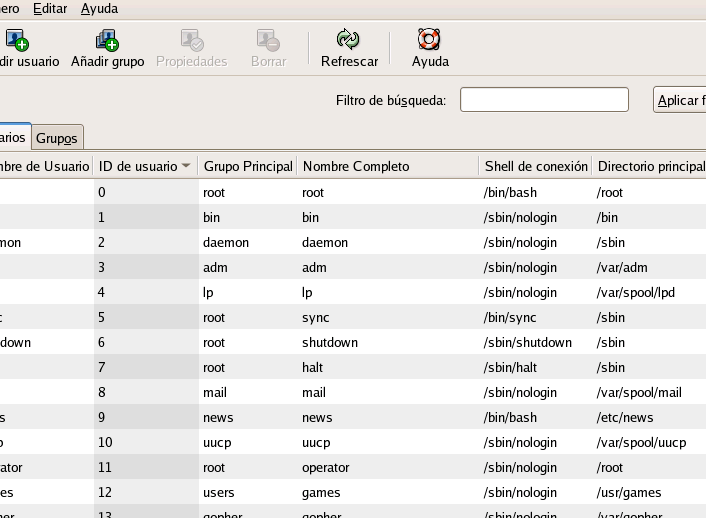This screenshot has width=706, height=518.
Task: Select the row with user ID 0
Action: click(x=353, y=192)
